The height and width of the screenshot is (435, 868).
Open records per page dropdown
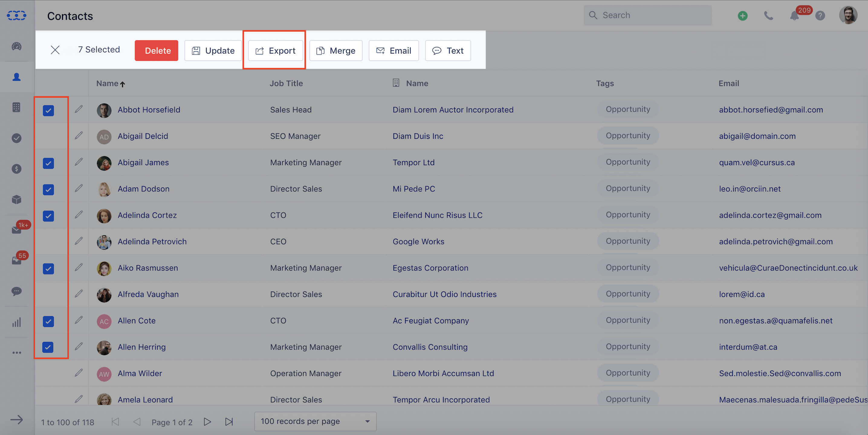pyautogui.click(x=315, y=421)
